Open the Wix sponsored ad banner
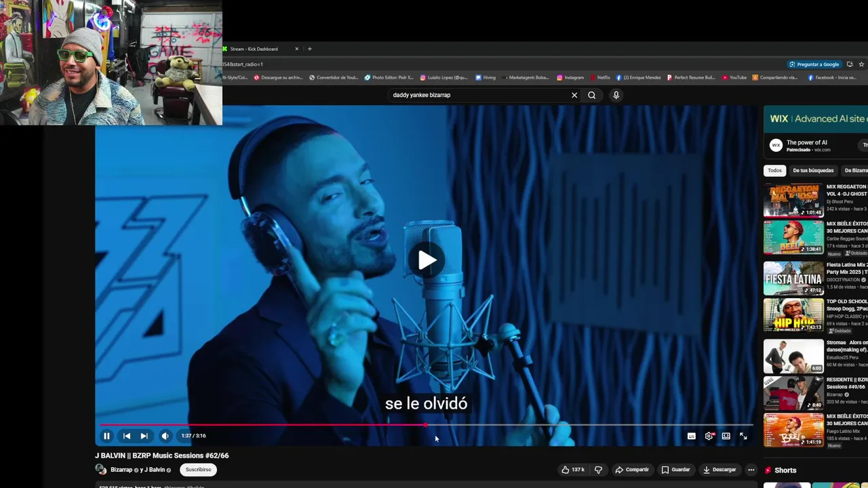Screen dimensions: 868x488 (x=816, y=119)
